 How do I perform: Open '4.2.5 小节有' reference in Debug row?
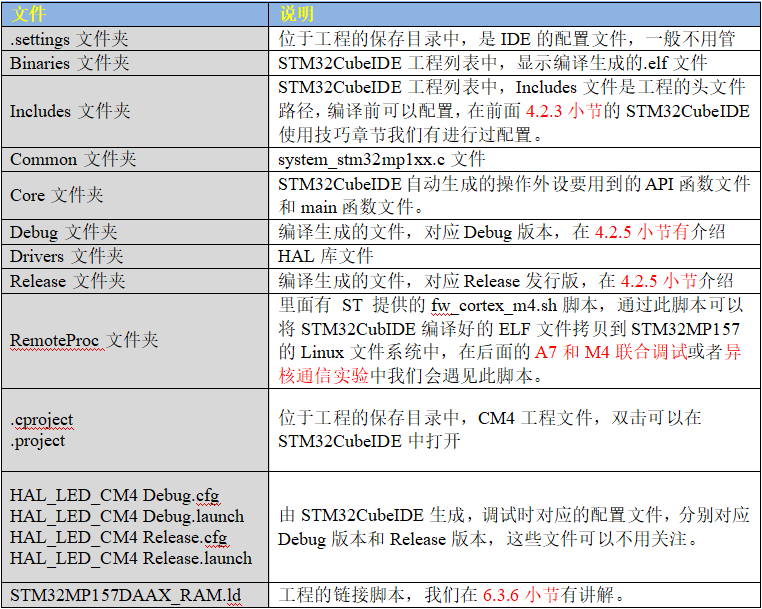(642, 232)
